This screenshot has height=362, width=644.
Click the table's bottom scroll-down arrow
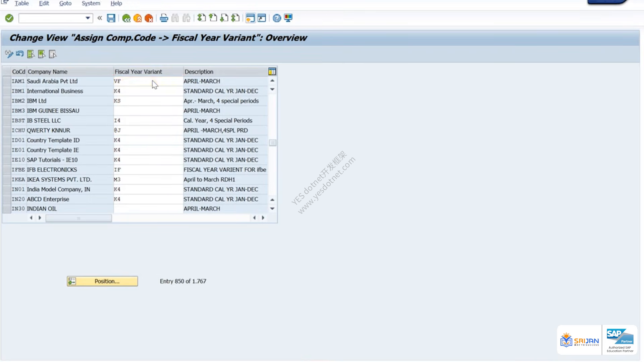[272, 208]
